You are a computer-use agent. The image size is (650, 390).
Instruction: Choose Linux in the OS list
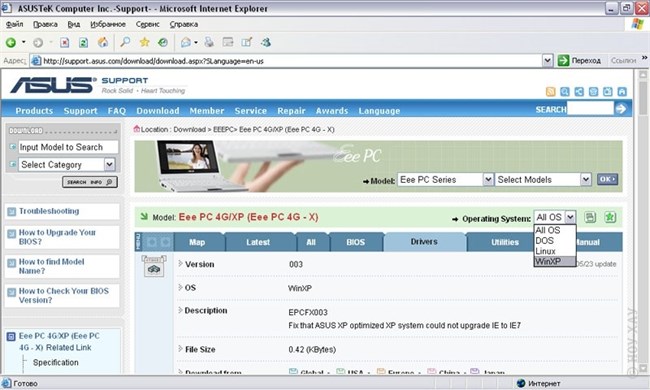pos(554,251)
